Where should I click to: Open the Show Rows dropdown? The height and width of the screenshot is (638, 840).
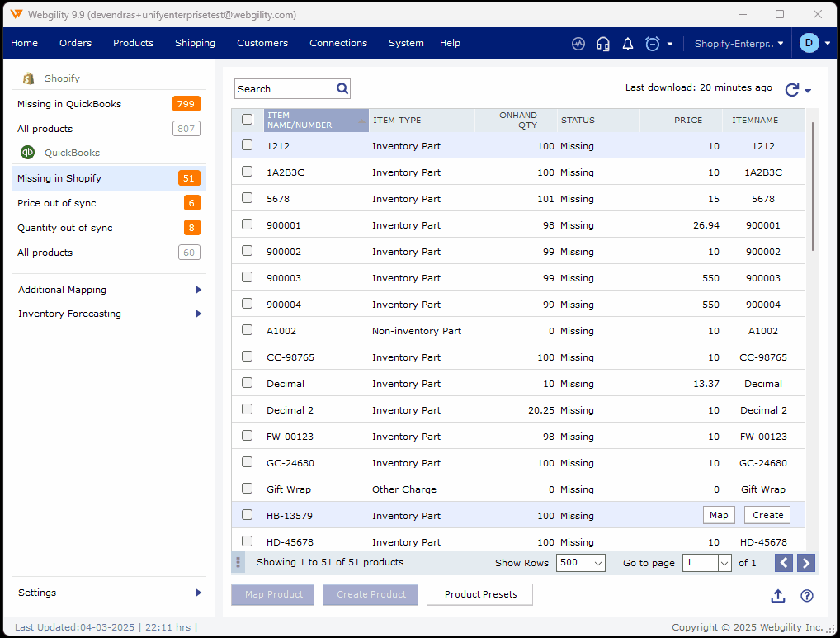[581, 563]
